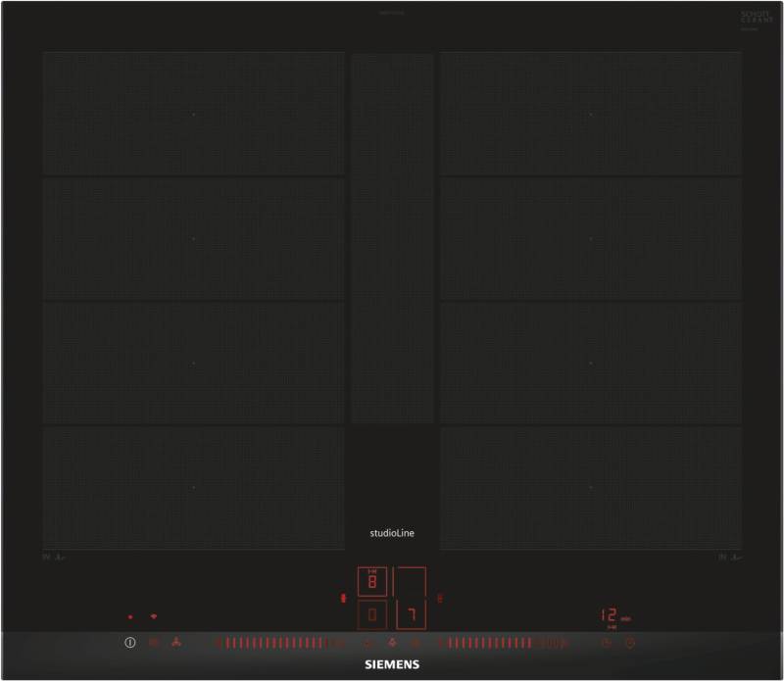Tap the SIEMENS logo
This screenshot has width=784, height=681.
click(x=392, y=664)
